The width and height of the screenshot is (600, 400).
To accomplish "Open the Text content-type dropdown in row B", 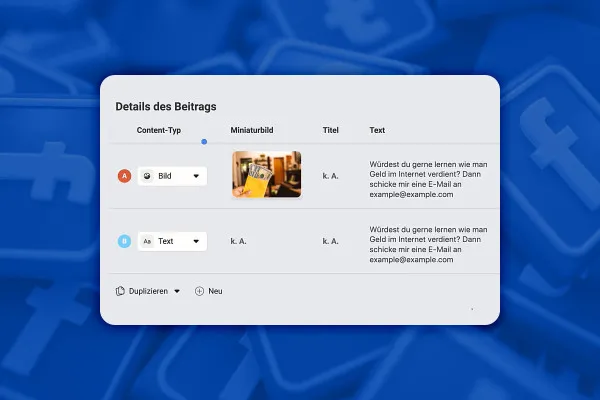I will pyautogui.click(x=172, y=241).
